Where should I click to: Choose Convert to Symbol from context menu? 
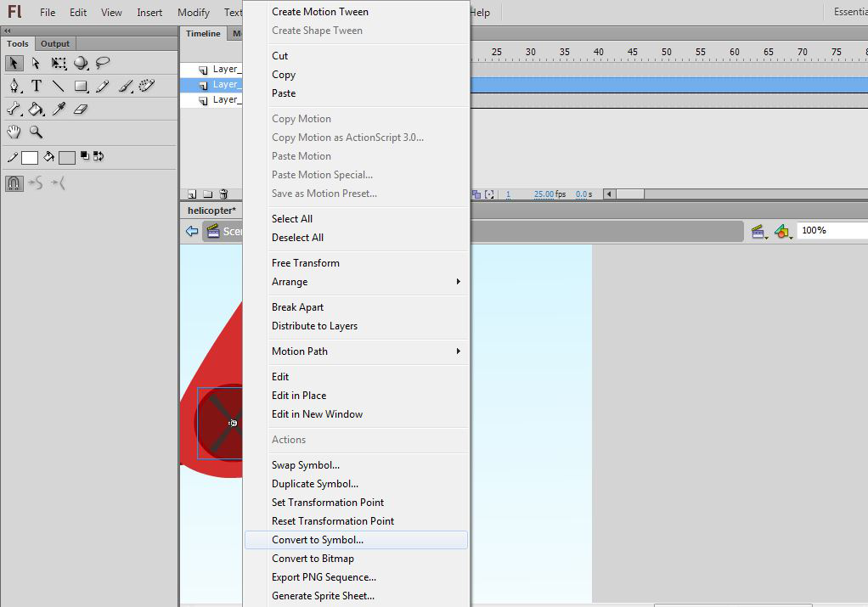click(318, 540)
